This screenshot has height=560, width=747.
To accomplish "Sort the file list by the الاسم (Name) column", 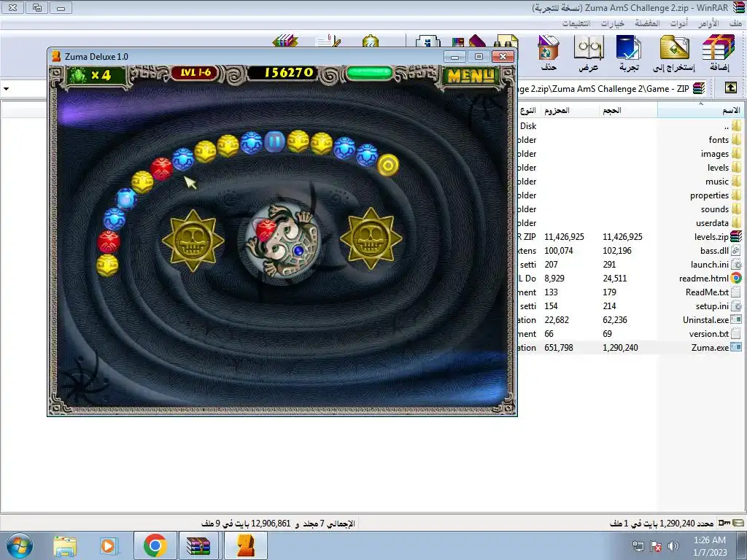I will tap(700, 111).
